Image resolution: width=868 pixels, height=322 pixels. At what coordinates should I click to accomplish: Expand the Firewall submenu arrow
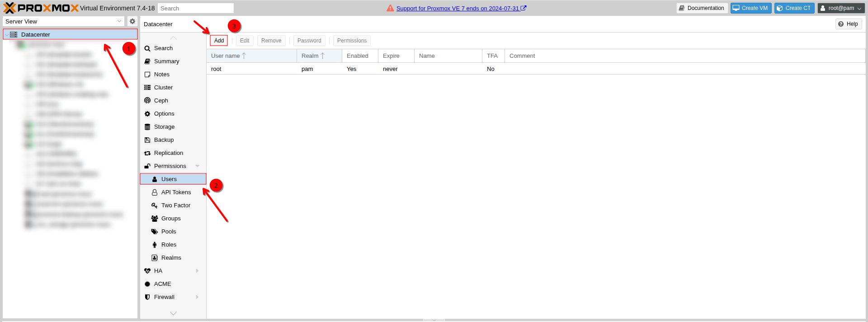198,297
